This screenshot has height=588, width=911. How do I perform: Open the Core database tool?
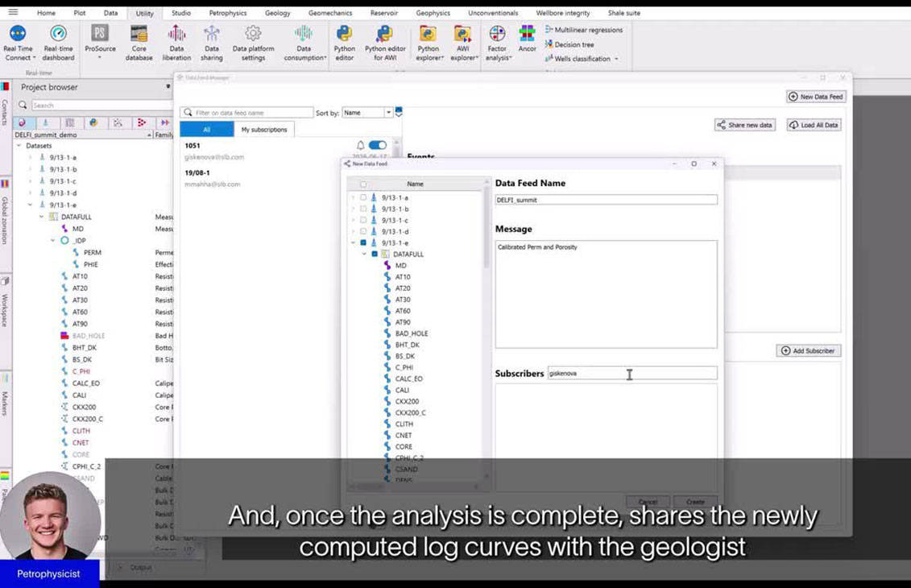(x=139, y=43)
